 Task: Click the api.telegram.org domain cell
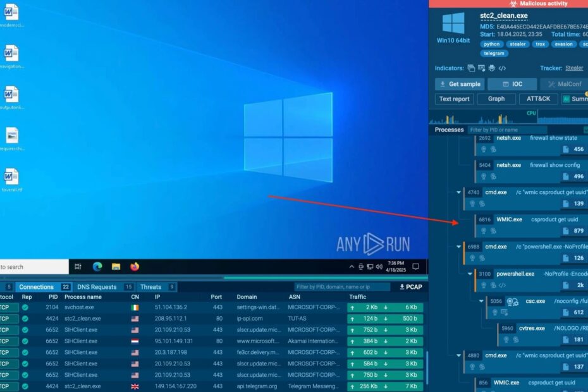tap(257, 386)
